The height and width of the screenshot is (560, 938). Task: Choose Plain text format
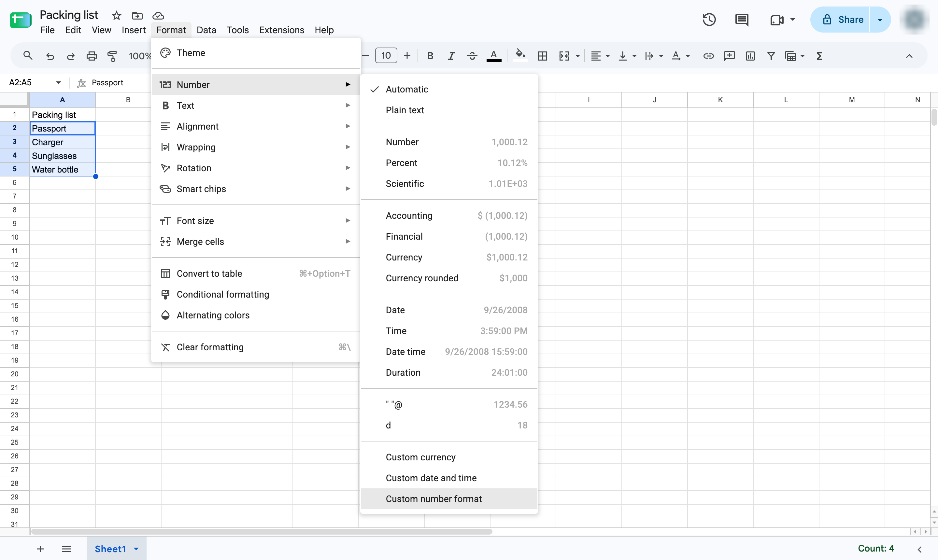coord(449,110)
